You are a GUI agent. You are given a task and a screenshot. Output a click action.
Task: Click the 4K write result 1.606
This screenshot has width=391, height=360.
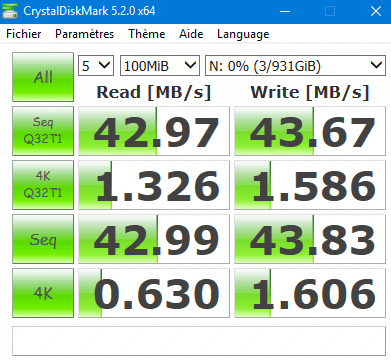point(310,293)
